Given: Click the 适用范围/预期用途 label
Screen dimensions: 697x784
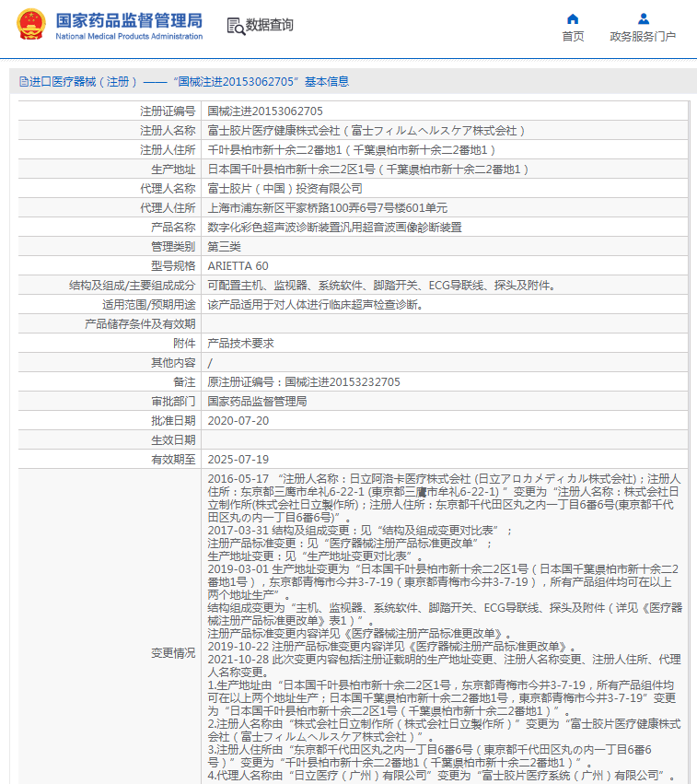Looking at the screenshot, I should 149,305.
